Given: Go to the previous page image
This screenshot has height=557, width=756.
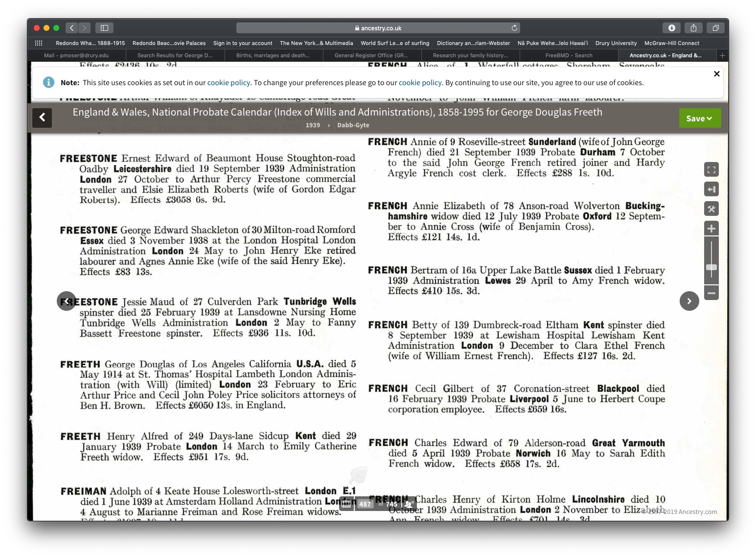Looking at the screenshot, I should 66,301.
